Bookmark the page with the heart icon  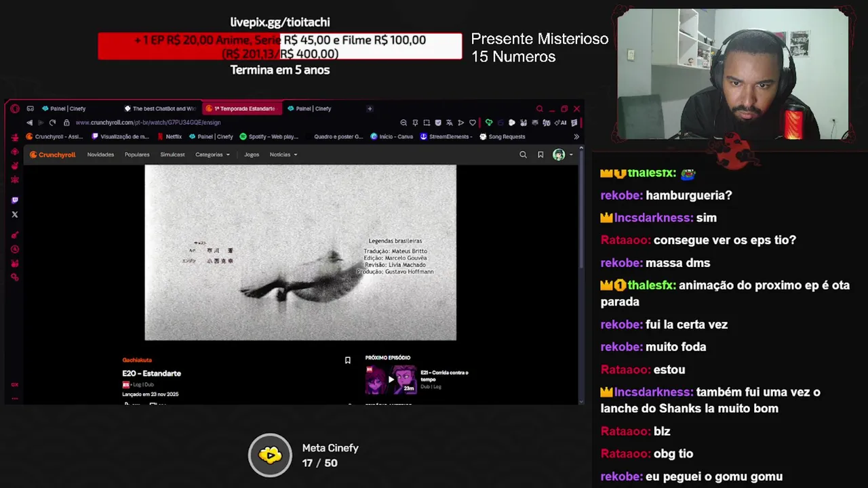(x=473, y=123)
